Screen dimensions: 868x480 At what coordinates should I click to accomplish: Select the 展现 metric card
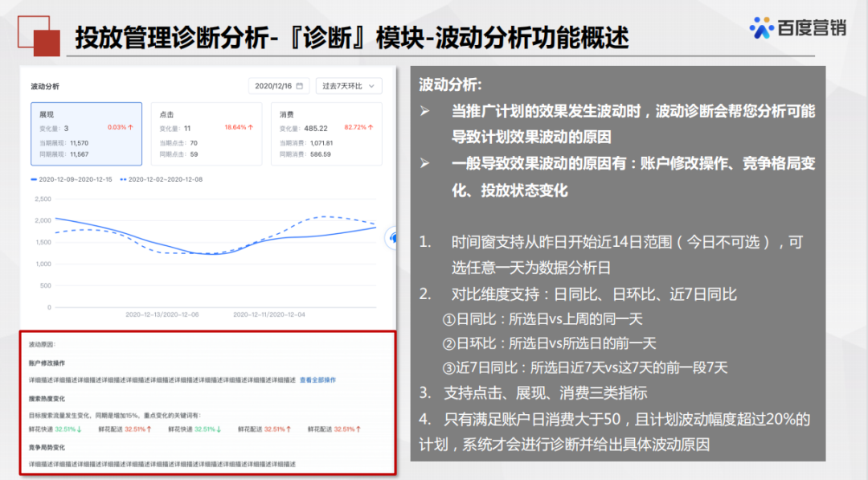[86, 133]
